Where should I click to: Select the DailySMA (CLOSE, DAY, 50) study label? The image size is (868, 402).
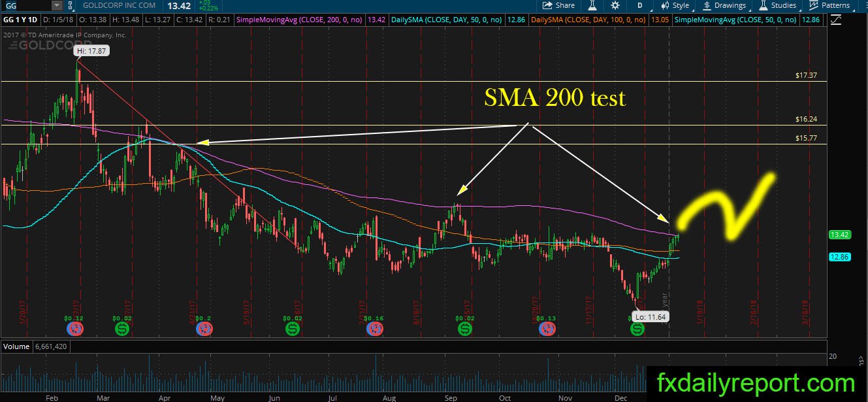(445, 20)
